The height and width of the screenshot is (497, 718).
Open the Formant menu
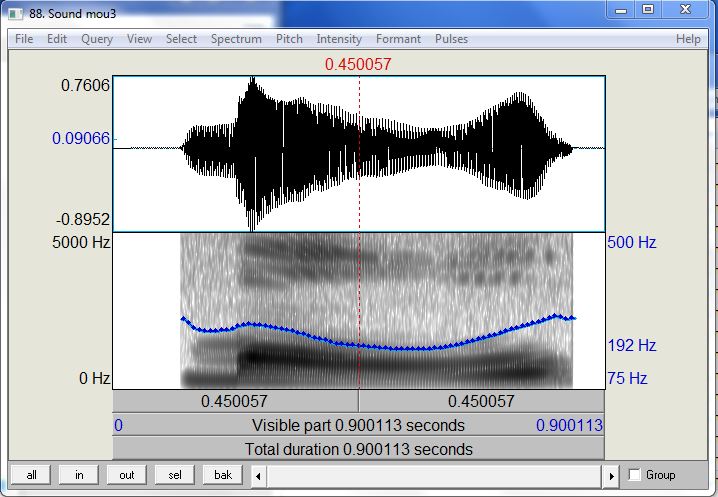coord(398,39)
